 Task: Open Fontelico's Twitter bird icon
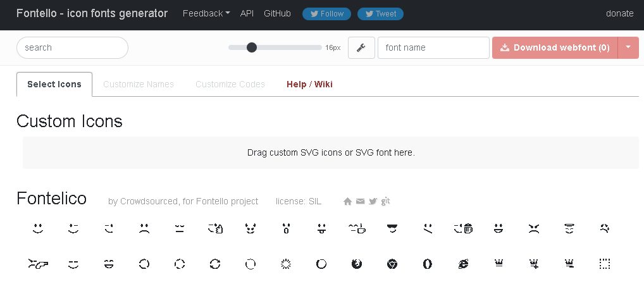(x=373, y=202)
